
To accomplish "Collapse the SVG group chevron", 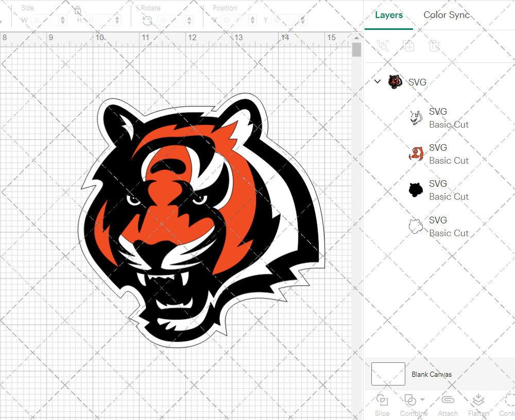I will point(377,81).
